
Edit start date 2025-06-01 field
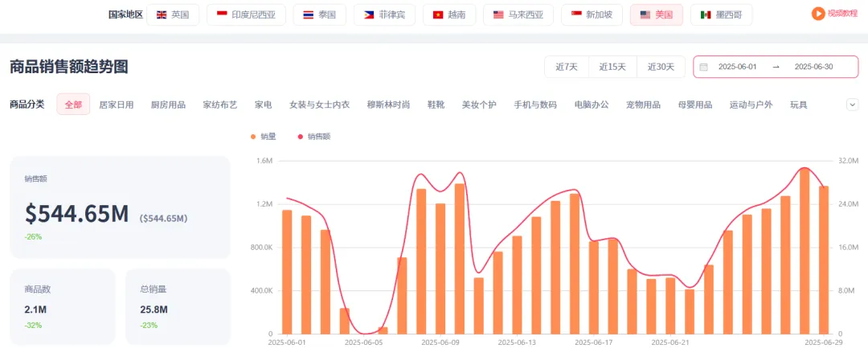coord(737,67)
